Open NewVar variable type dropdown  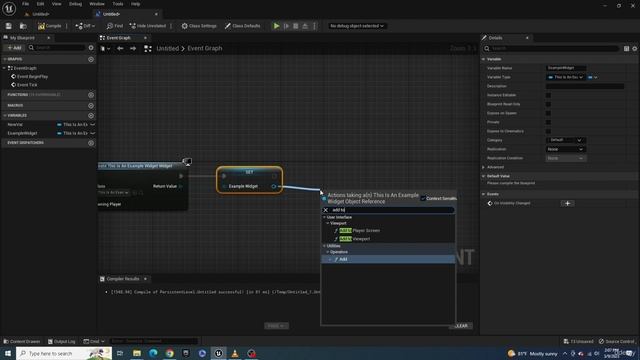[x=76, y=124]
